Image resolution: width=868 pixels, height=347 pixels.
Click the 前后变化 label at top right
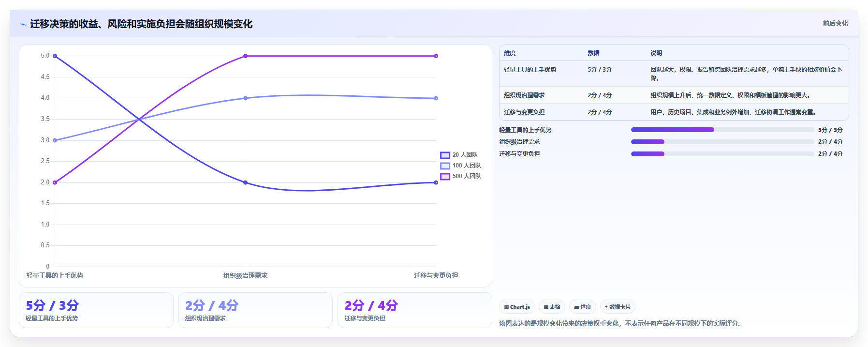(x=836, y=23)
